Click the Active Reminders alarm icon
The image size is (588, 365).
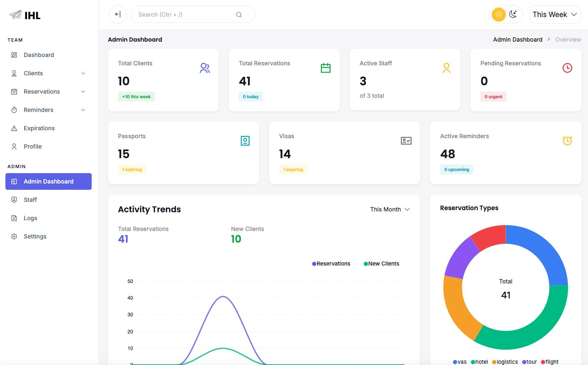(567, 141)
